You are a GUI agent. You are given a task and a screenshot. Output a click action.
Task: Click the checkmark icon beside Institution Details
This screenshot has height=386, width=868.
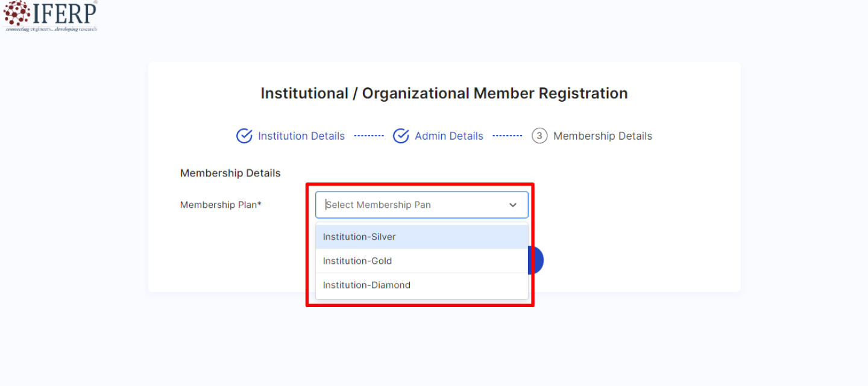(244, 135)
